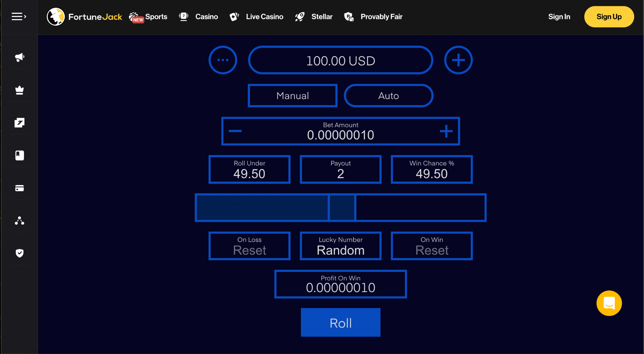Toggle On Loss to Reset
The image size is (644, 354).
[249, 246]
